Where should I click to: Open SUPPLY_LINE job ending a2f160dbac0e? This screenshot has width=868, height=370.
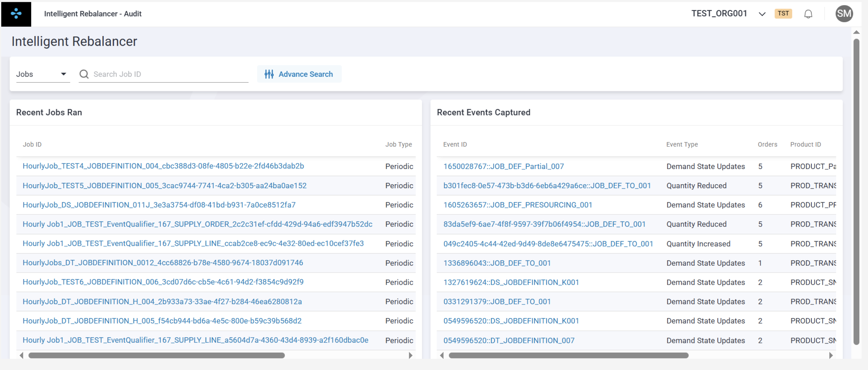195,340
